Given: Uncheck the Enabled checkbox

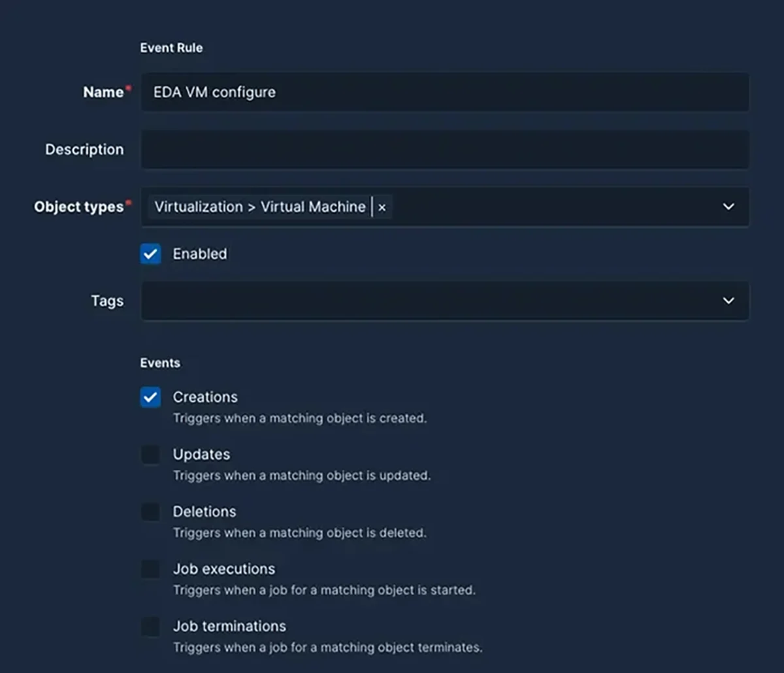Looking at the screenshot, I should tap(151, 254).
